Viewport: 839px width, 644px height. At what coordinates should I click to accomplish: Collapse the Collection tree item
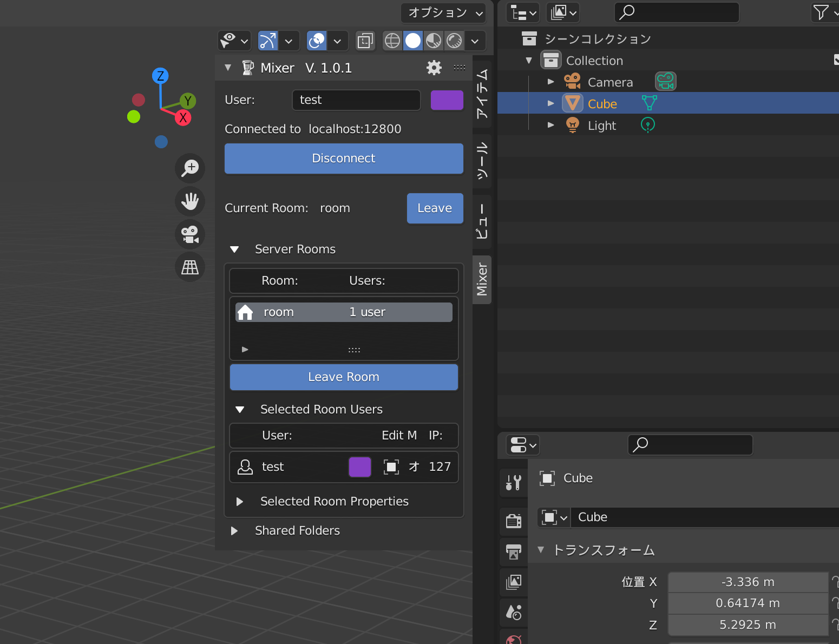(x=529, y=60)
